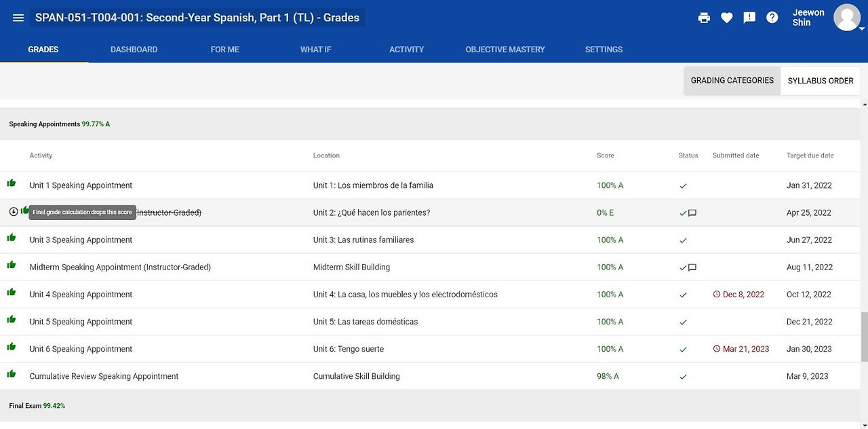
Task: Click location Unit 4: La casa, los muebles
Action: (x=406, y=294)
